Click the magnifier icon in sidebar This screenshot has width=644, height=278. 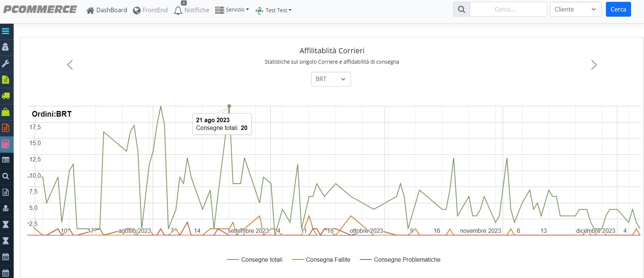point(6,176)
